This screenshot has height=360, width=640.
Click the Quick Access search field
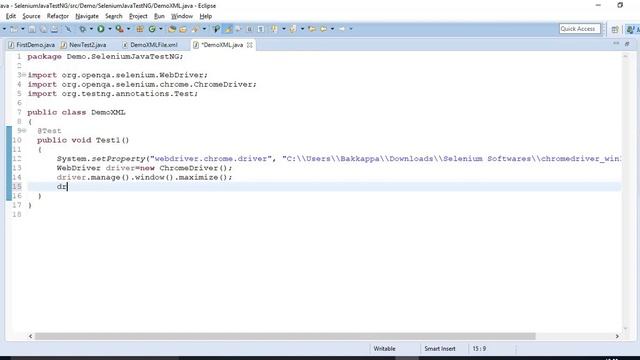580,29
